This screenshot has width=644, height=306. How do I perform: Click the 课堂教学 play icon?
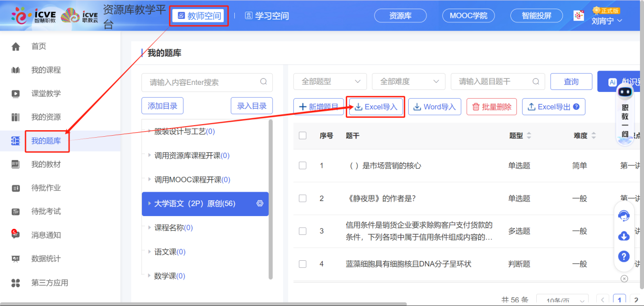coord(16,94)
